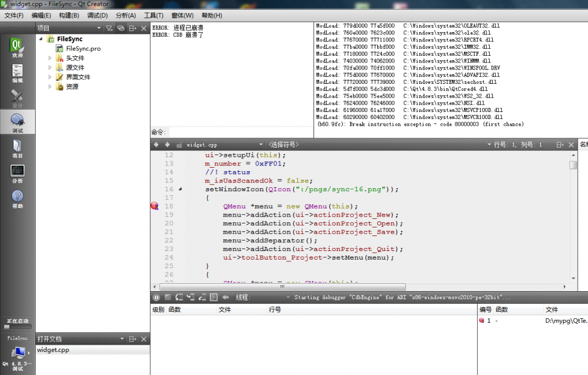Image resolution: width=588 pixels, height=375 pixels.
Task: Expand the 资源 folder
Action: click(x=49, y=86)
